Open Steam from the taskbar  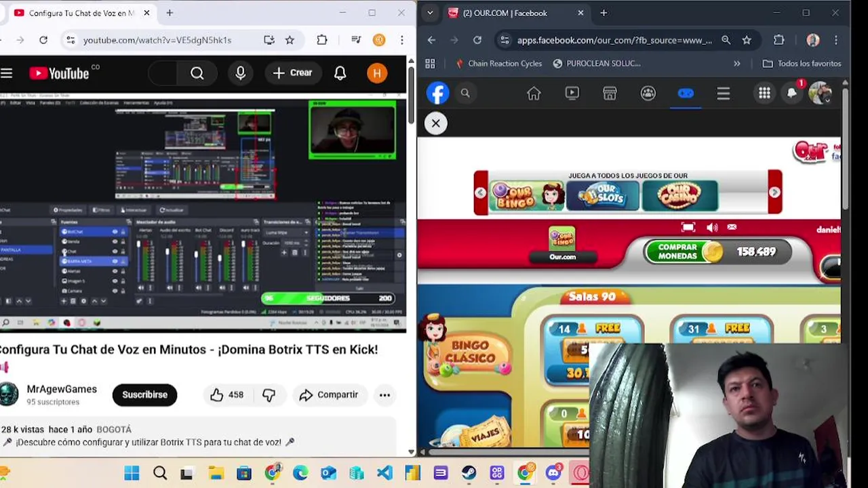469,473
